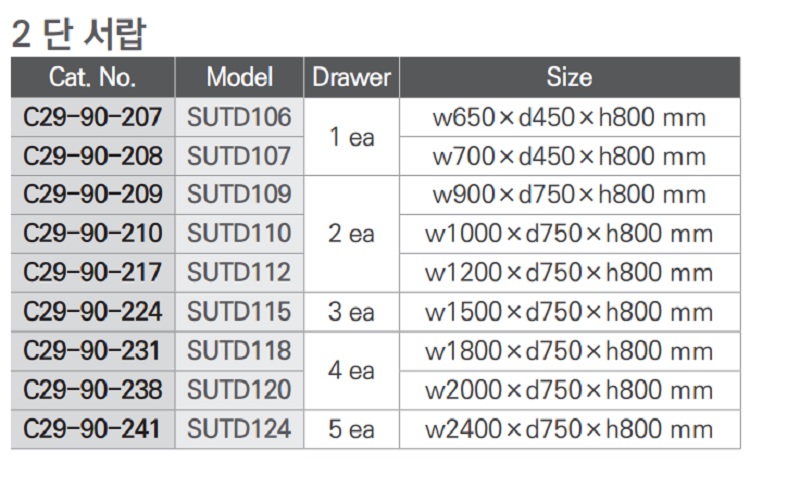Click the Size column header
The width and height of the screenshot is (800, 488).
point(569,77)
